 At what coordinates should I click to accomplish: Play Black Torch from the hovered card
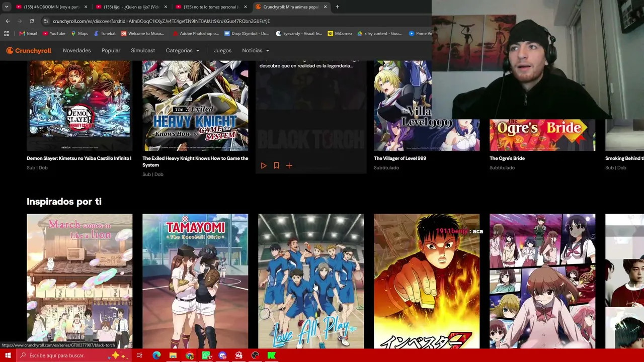pyautogui.click(x=264, y=165)
